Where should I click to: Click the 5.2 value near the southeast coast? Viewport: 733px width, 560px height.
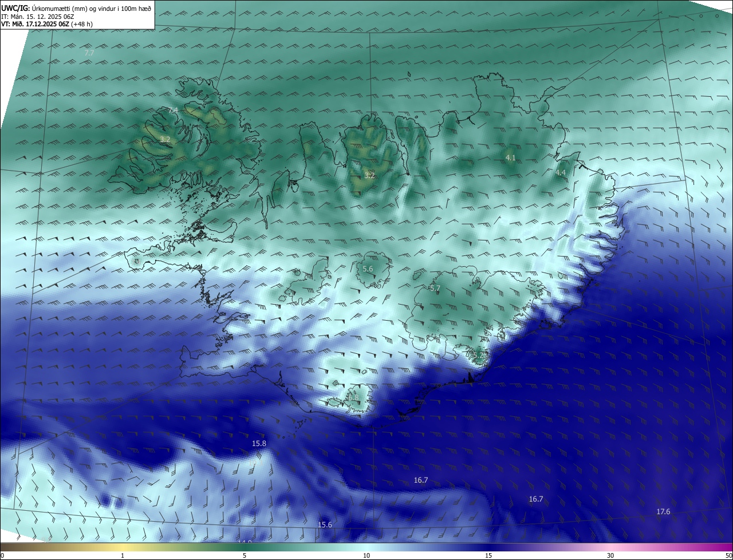pyautogui.click(x=479, y=355)
